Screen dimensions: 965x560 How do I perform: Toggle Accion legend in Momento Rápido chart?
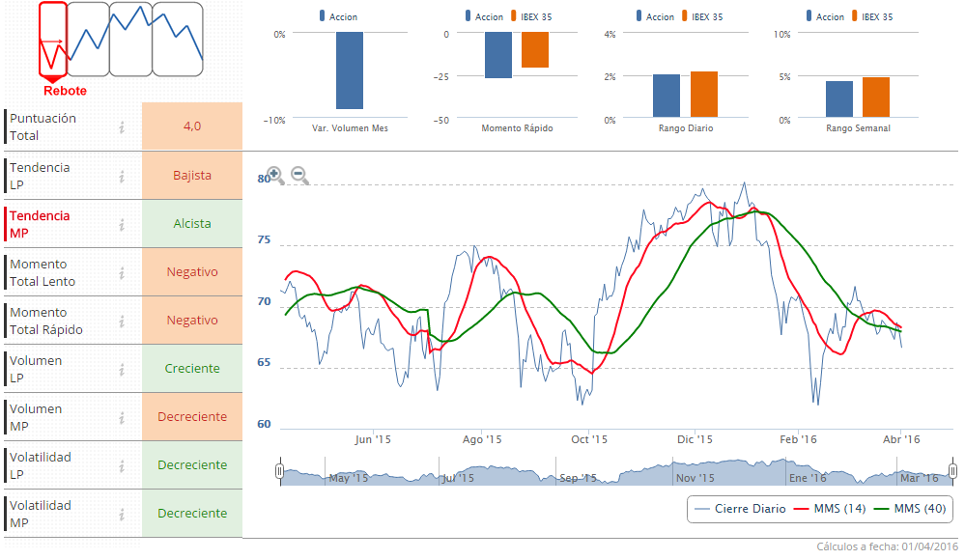point(483,16)
